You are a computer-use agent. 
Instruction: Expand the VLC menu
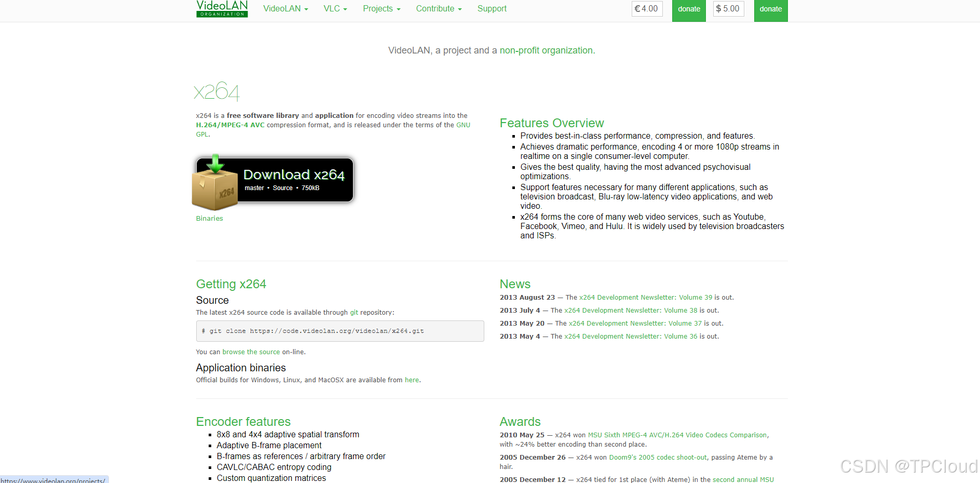[x=335, y=9]
